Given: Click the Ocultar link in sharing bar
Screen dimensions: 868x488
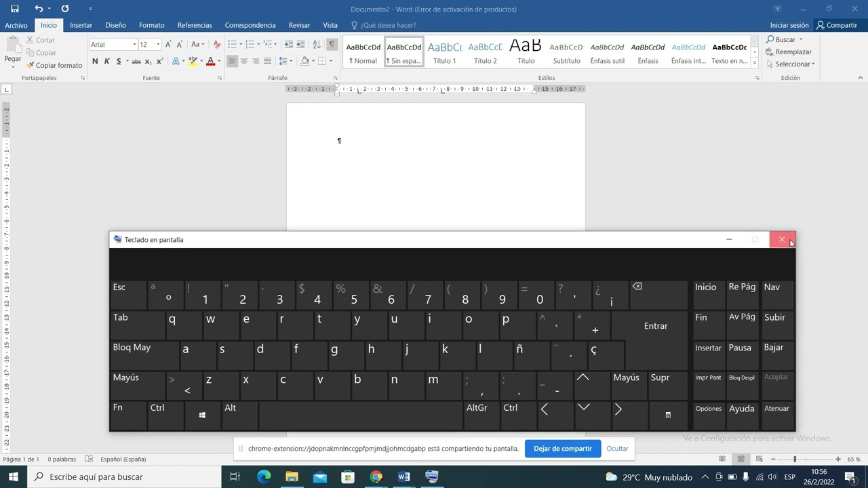Looking at the screenshot, I should pos(617,448).
